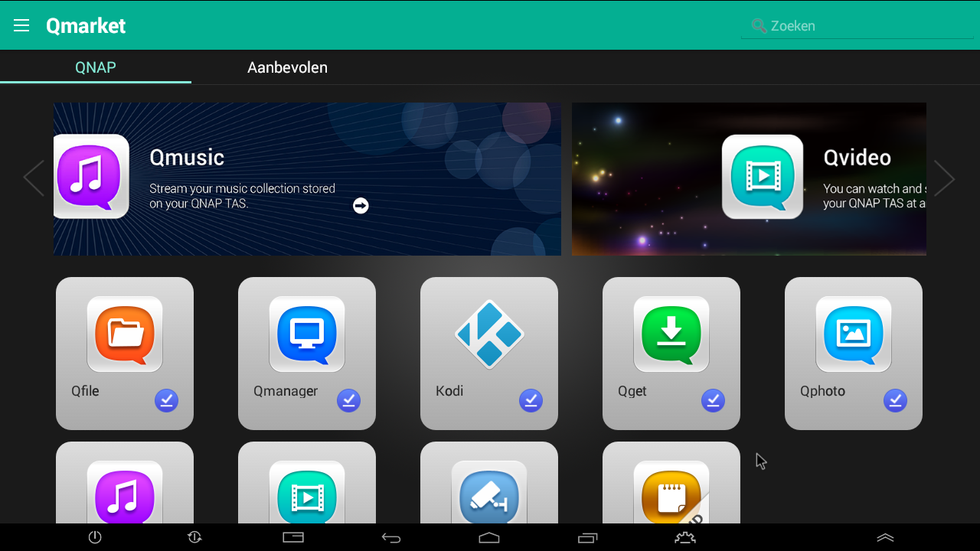Open the teal video app tile
This screenshot has width=980, height=551.
coord(307,483)
